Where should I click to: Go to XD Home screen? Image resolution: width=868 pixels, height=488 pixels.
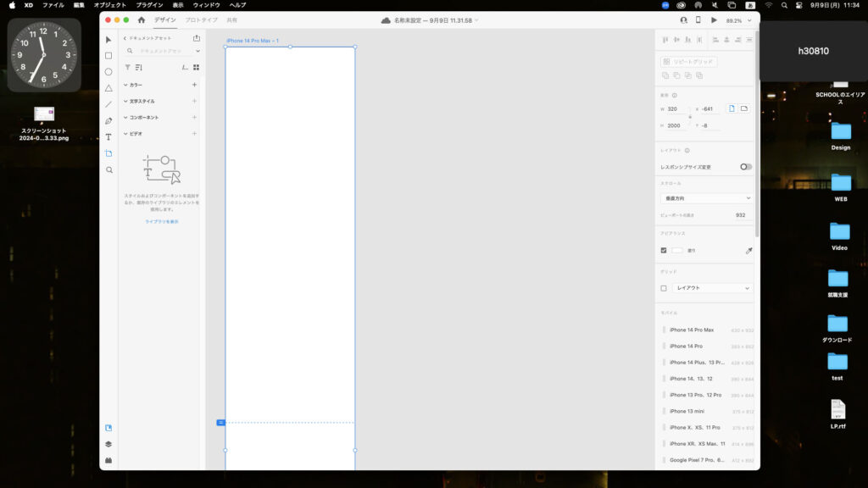(142, 20)
